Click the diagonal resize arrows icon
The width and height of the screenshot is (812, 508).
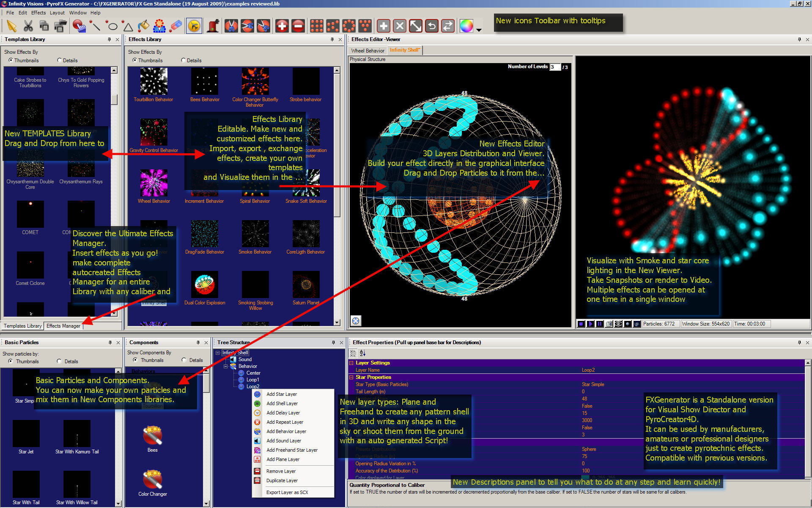click(416, 26)
